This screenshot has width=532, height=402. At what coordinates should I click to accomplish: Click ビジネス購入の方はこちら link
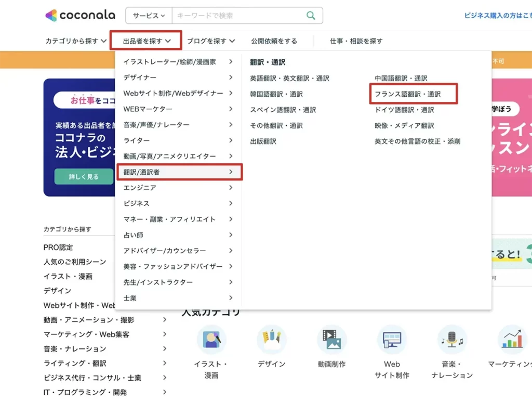(498, 15)
